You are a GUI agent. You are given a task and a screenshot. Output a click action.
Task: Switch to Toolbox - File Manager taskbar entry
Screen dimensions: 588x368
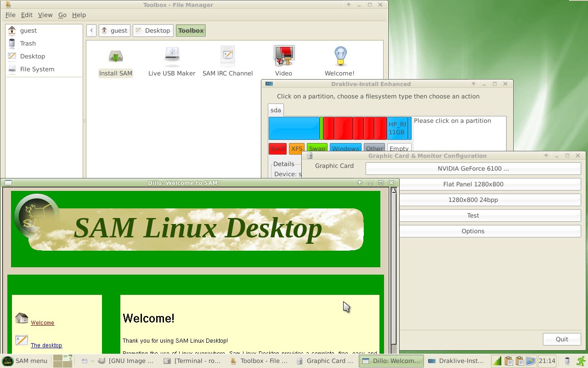point(260,361)
